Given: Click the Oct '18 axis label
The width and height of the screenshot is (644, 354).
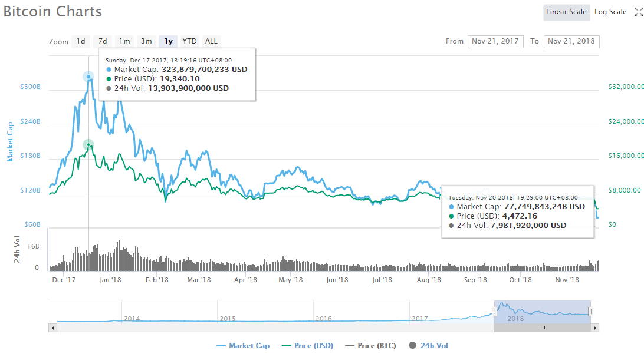Looking at the screenshot, I should click(520, 280).
